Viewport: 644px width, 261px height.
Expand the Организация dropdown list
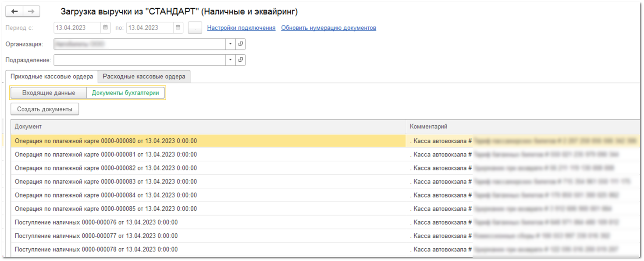[x=231, y=44]
